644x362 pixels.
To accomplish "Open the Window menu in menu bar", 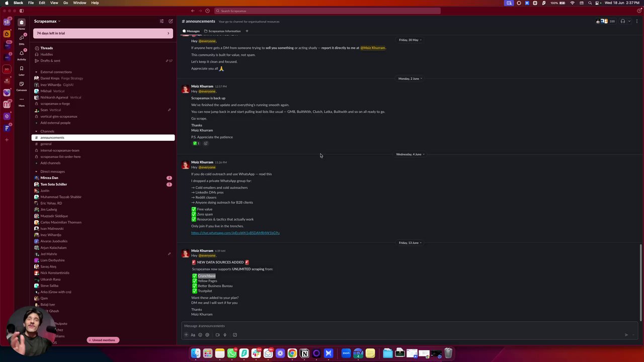I will [x=79, y=3].
